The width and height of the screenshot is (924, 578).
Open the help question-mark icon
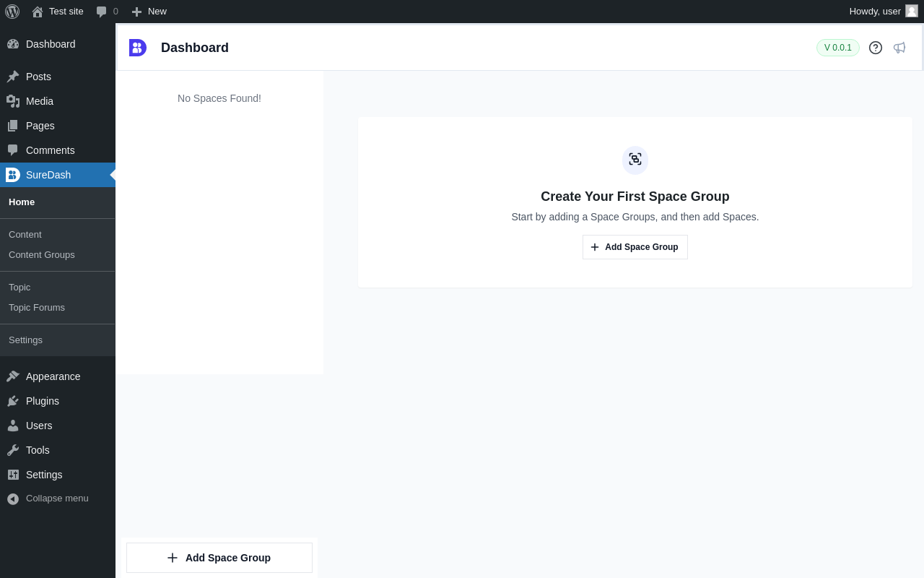(x=876, y=48)
